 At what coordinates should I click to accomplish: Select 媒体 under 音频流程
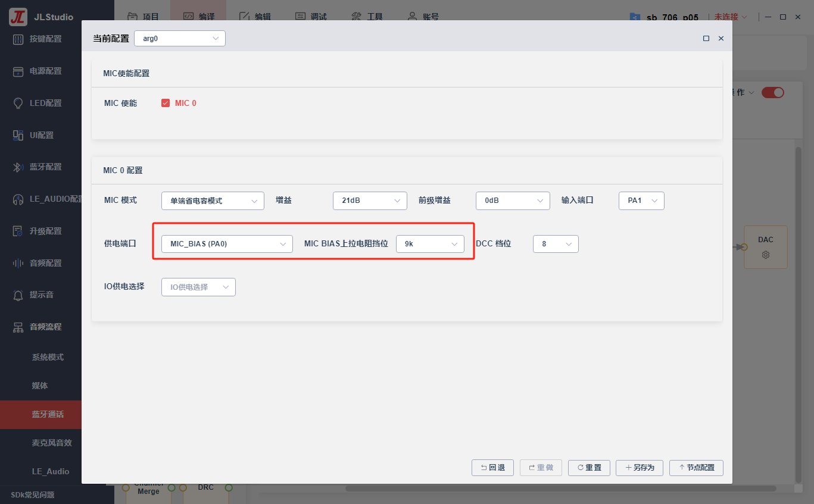point(40,386)
